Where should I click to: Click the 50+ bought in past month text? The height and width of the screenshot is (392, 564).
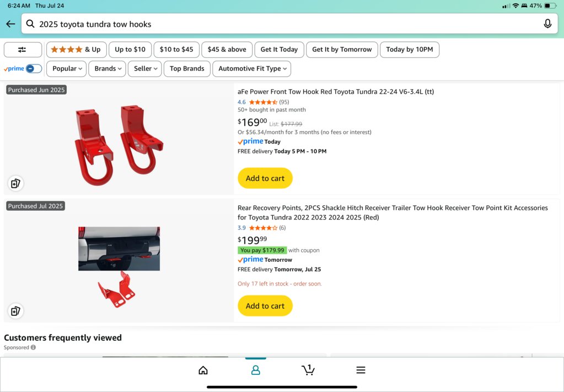[x=272, y=110]
